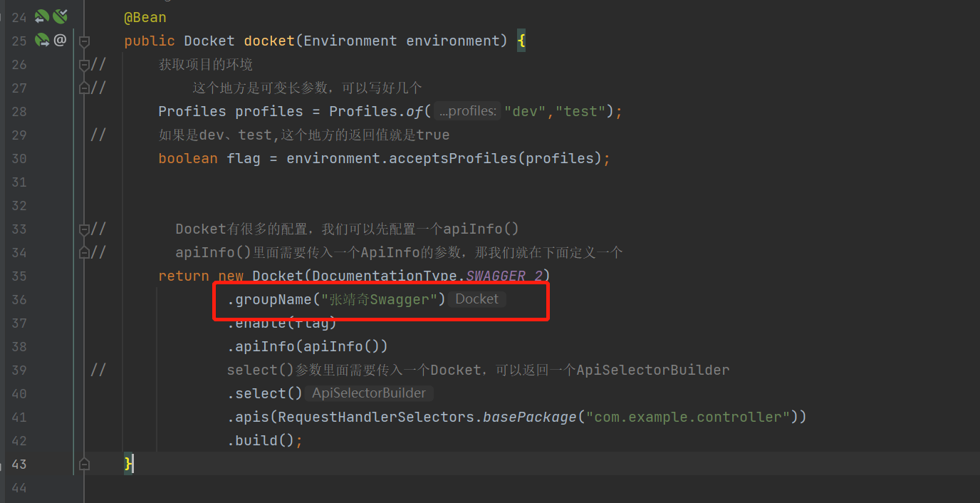
Task: Click the first Spring bean icon on line 24
Action: coord(42,17)
